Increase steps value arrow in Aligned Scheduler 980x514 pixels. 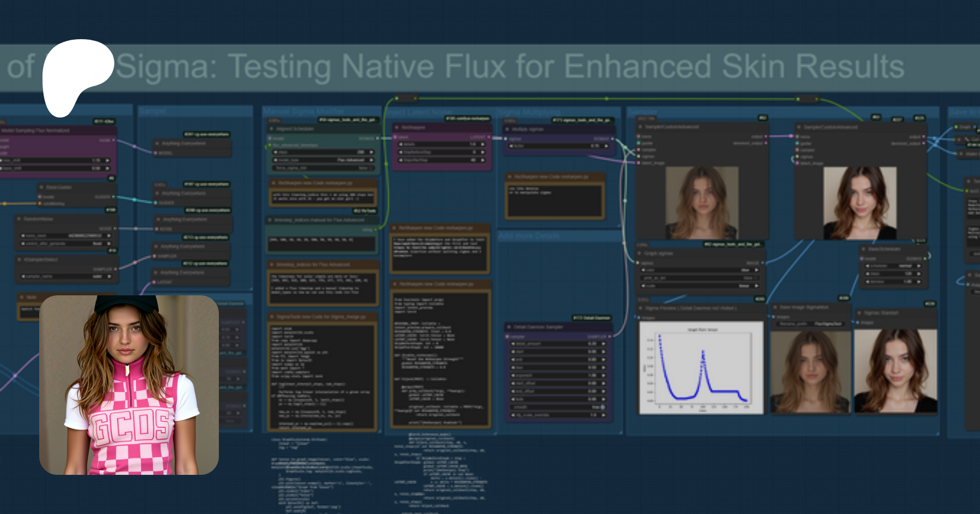click(x=371, y=152)
